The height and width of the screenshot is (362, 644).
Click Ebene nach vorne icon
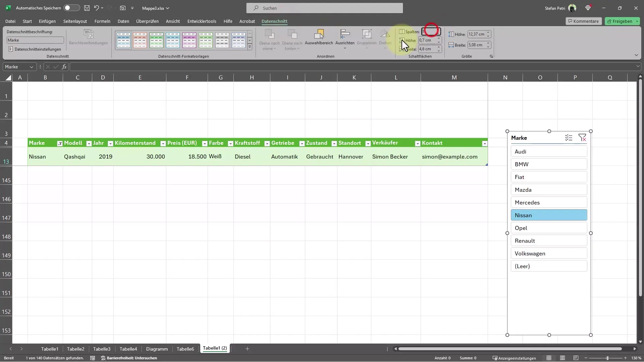(x=269, y=34)
